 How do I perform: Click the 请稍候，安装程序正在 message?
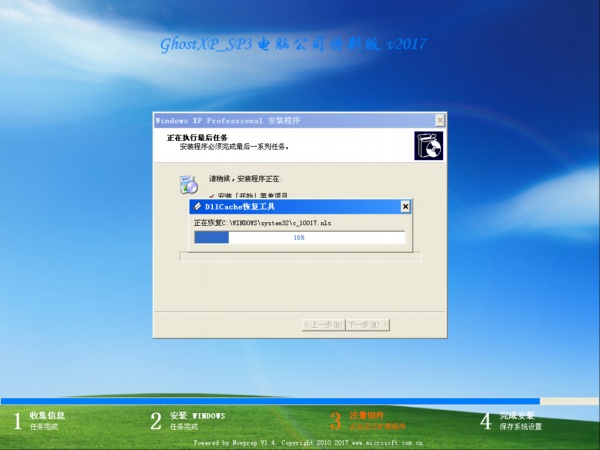point(246,179)
